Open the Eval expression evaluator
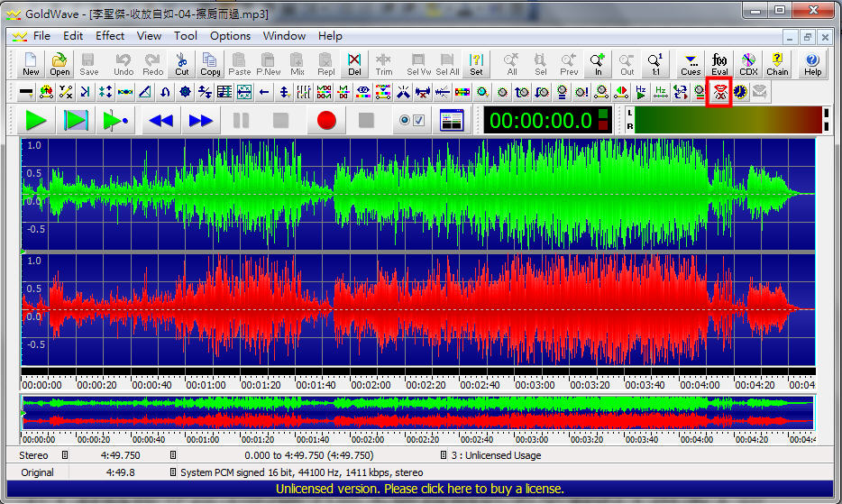Image resolution: width=842 pixels, height=504 pixels. pyautogui.click(x=719, y=64)
